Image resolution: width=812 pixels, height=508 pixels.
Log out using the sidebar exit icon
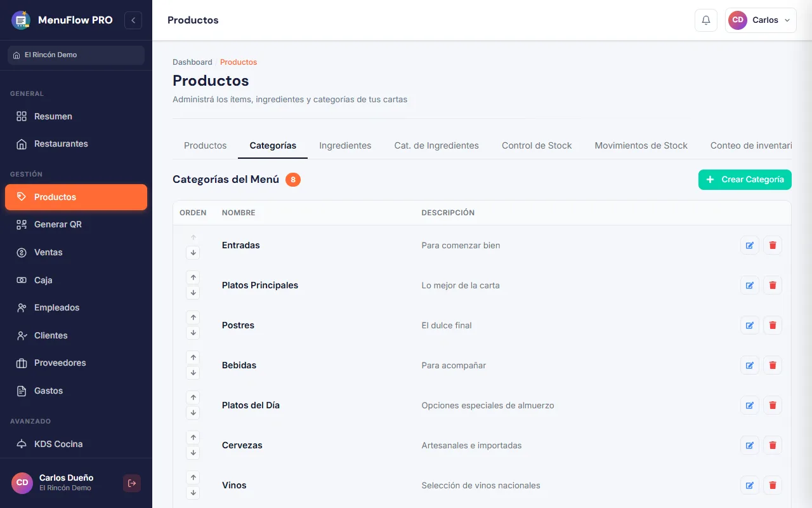click(132, 483)
